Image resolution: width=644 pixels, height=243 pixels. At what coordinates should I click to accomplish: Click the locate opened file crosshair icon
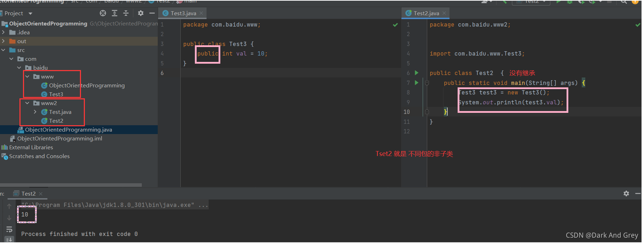[103, 13]
